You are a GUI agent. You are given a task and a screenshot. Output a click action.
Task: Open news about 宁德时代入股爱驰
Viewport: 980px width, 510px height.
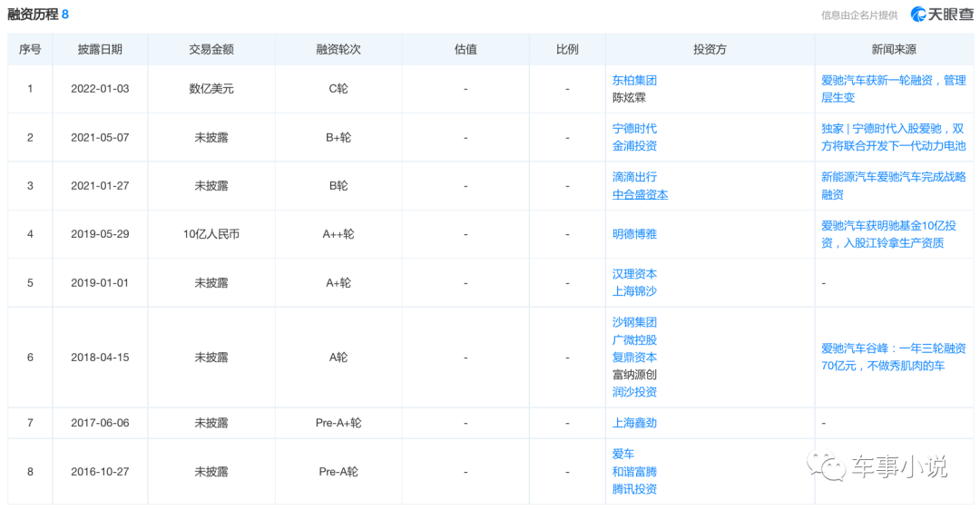(893, 137)
